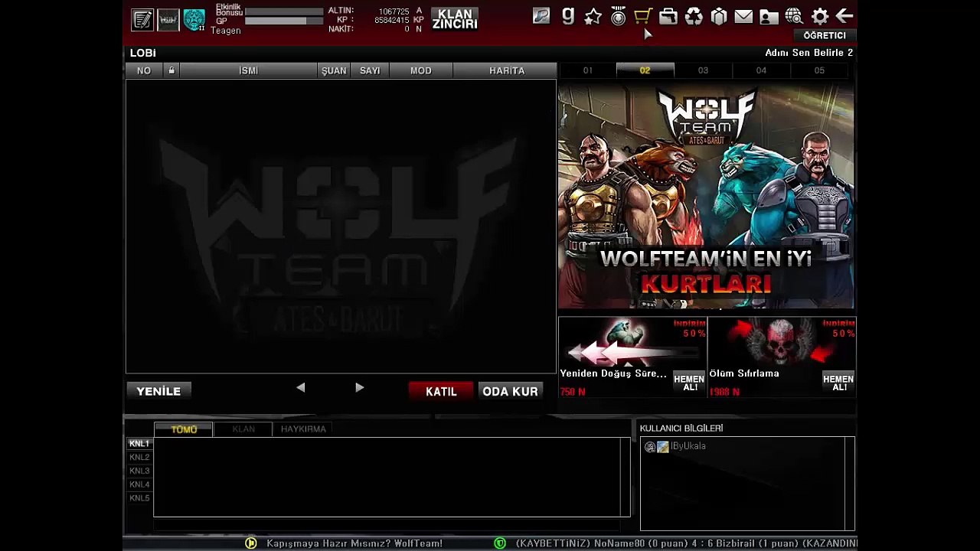
Task: Open the shopping cart store icon
Action: 643,16
